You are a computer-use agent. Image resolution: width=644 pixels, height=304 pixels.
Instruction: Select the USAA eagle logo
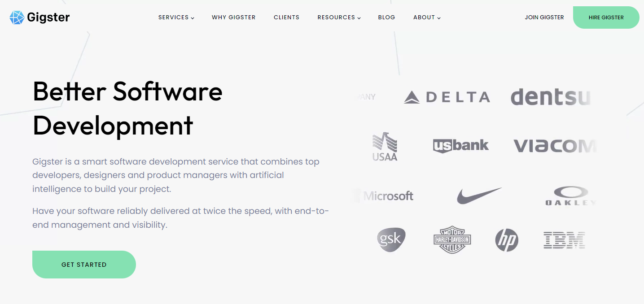385,147
